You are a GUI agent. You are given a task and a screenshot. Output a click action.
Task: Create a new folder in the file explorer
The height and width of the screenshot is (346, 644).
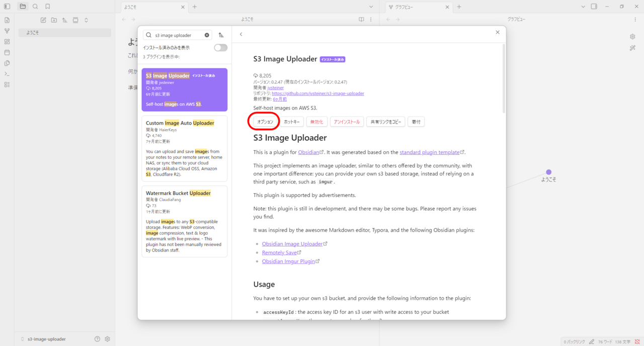click(54, 20)
